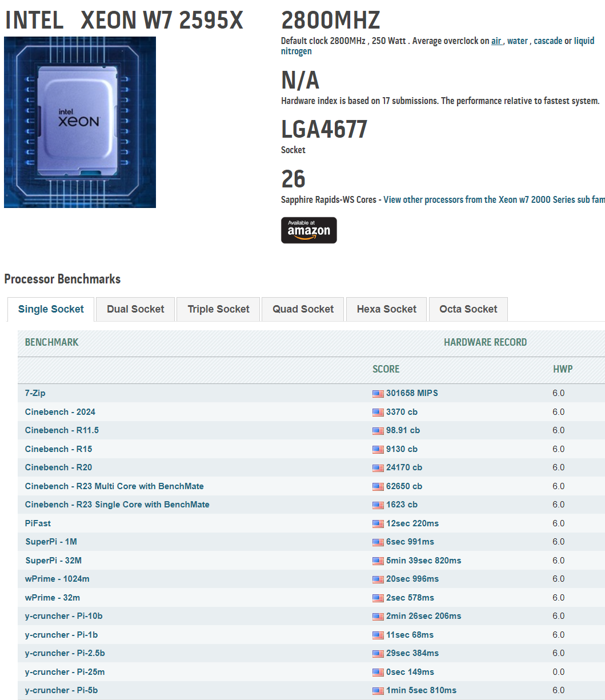Viewport: 605px width, 700px height.
Task: Click the flag icon beside 12sec 220ms
Action: point(378,524)
